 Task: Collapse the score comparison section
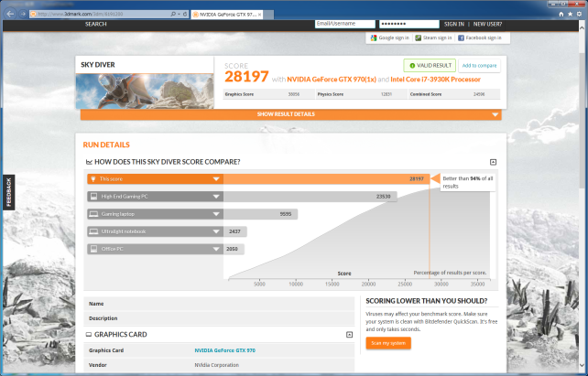(493, 162)
